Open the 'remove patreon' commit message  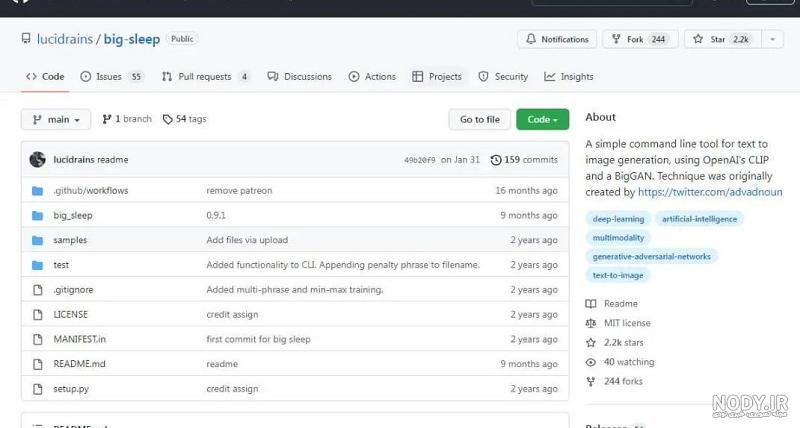tap(239, 190)
